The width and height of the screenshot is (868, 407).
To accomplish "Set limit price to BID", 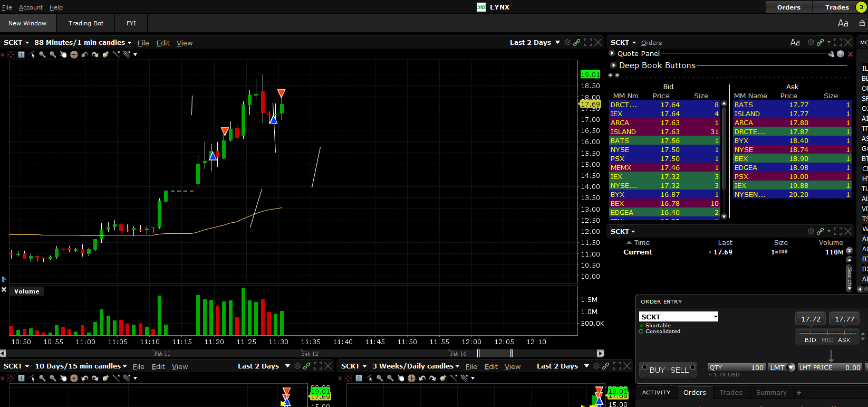I will (x=811, y=340).
